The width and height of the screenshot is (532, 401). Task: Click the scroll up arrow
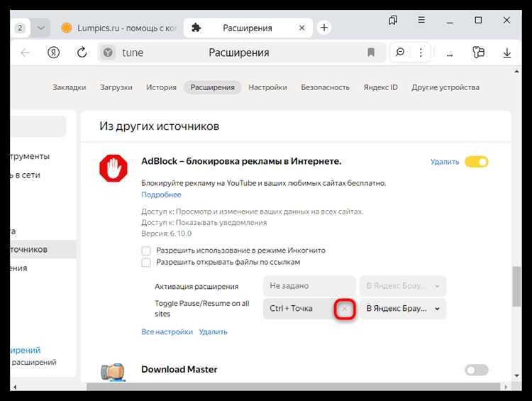pyautogui.click(x=516, y=72)
